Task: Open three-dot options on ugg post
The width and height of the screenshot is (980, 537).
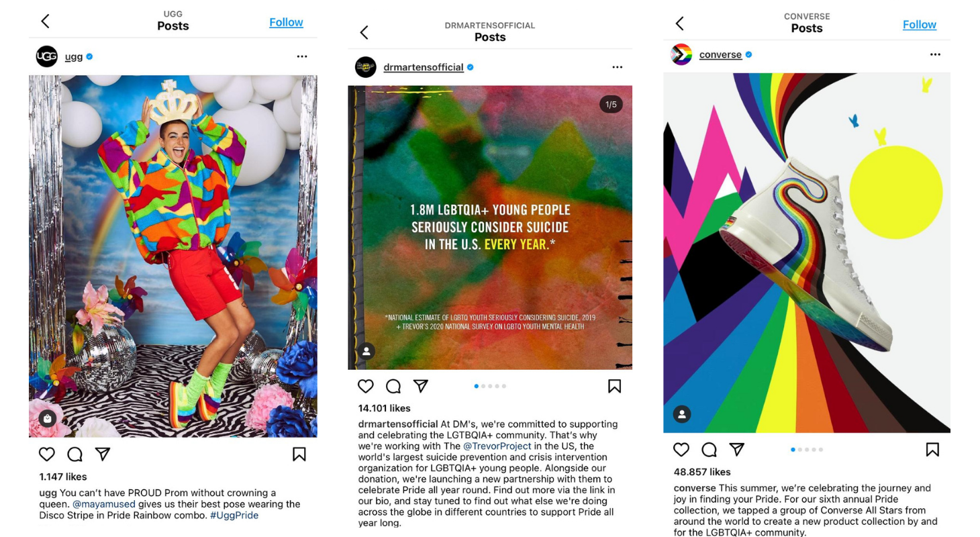Action: click(302, 56)
